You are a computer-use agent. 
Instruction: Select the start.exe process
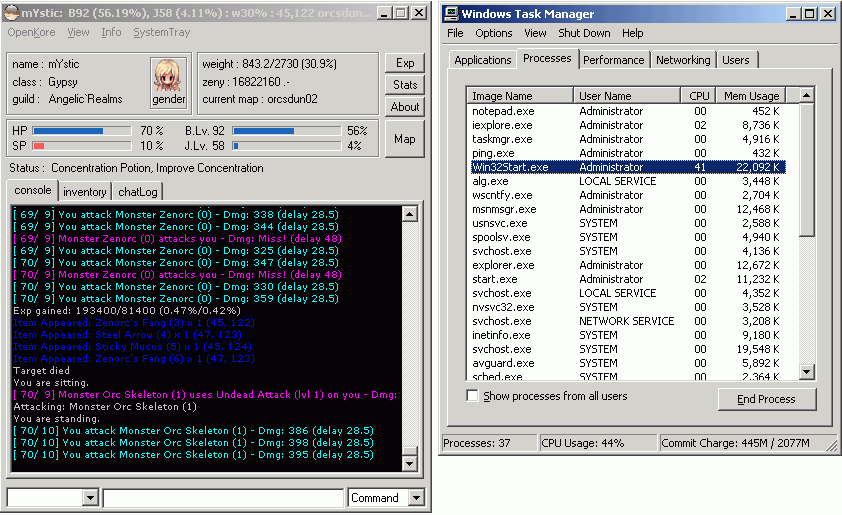pos(495,279)
